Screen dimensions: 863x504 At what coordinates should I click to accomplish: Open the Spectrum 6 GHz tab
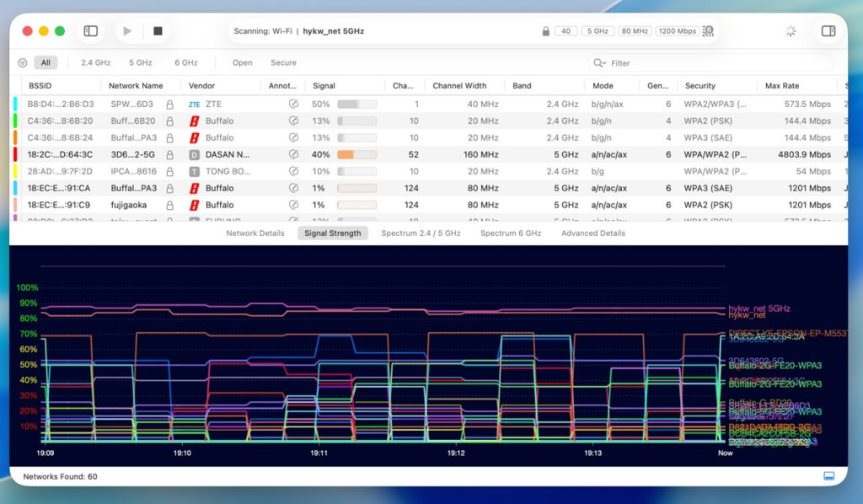click(x=511, y=233)
